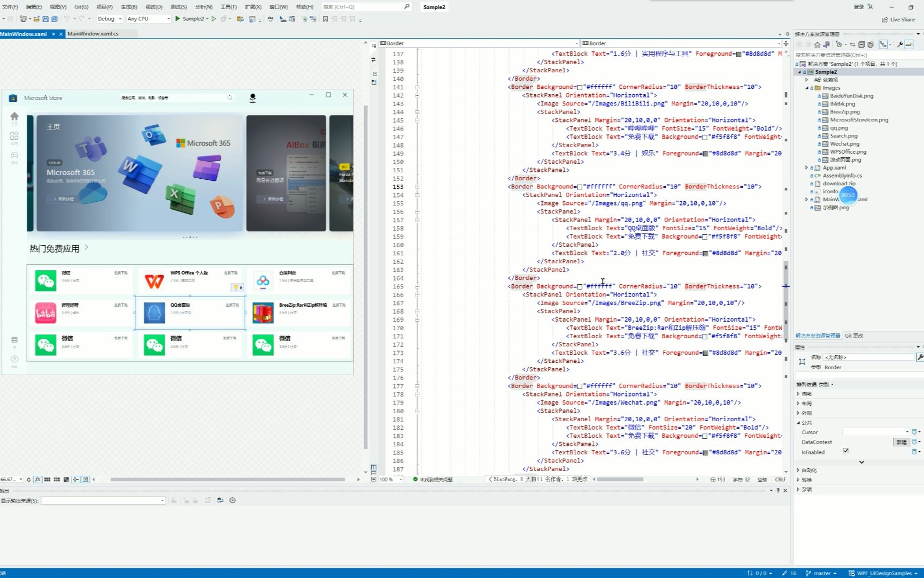Collapse the 公共 properties category
This screenshot has width=924, height=578.
(798, 423)
